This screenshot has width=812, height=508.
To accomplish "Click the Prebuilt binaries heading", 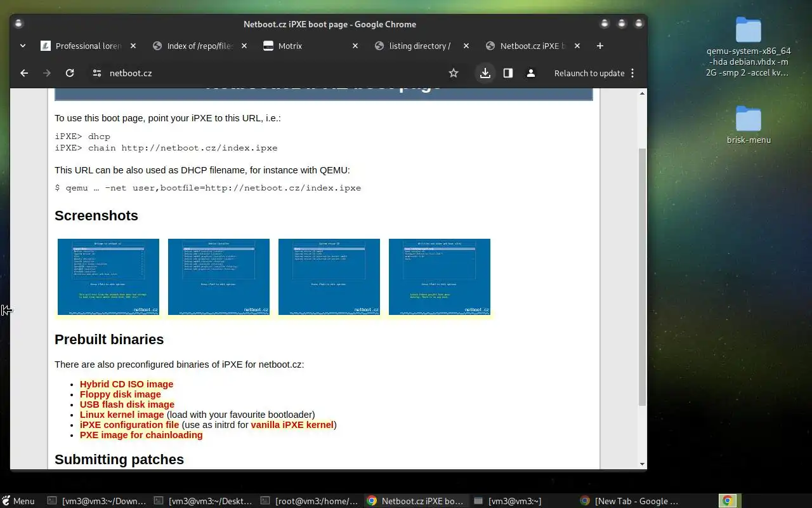I will coord(109,340).
